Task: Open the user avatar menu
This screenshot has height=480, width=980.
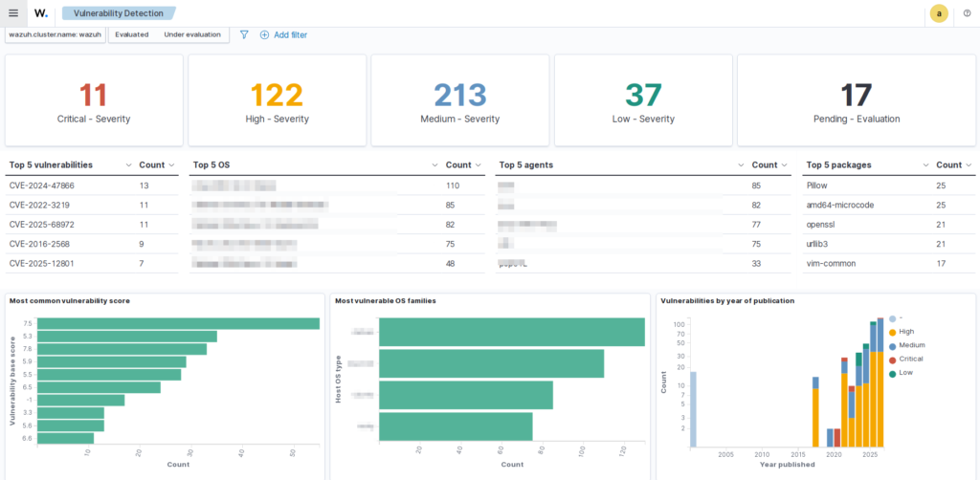Action: pos(939,13)
